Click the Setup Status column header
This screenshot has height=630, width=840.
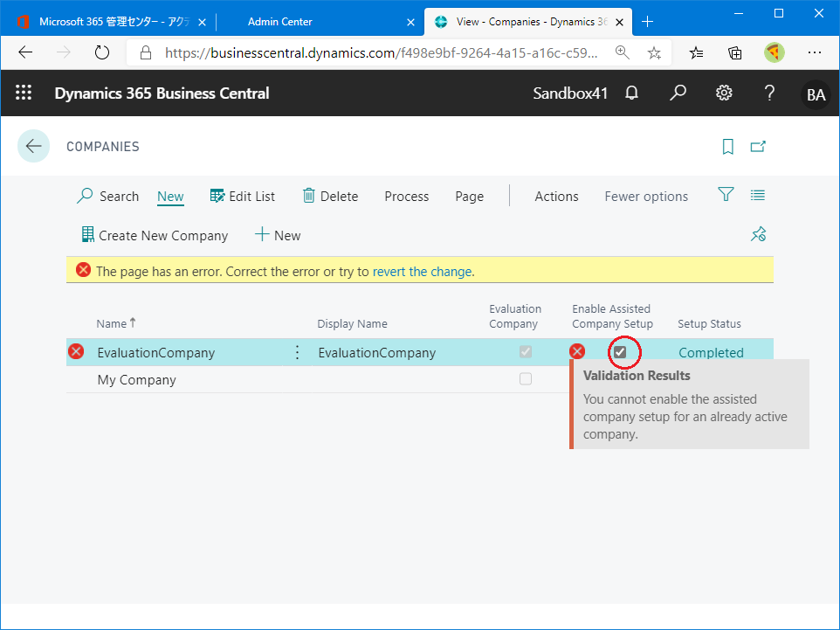(709, 324)
